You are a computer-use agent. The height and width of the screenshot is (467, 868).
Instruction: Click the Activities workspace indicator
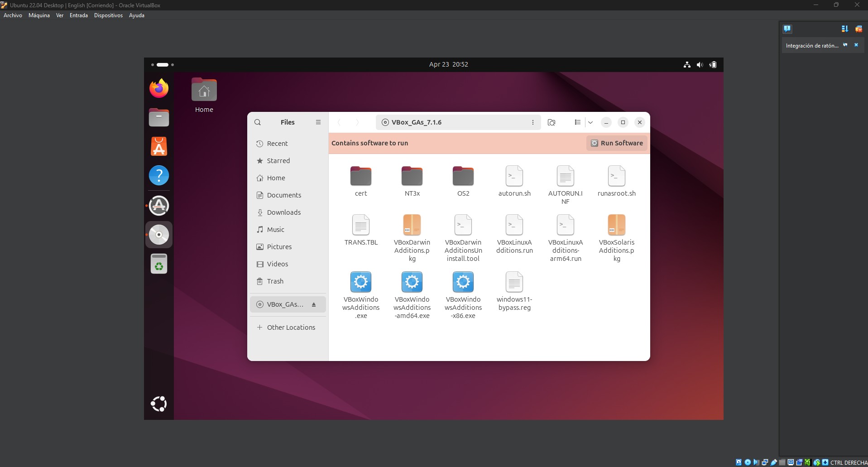(x=163, y=65)
